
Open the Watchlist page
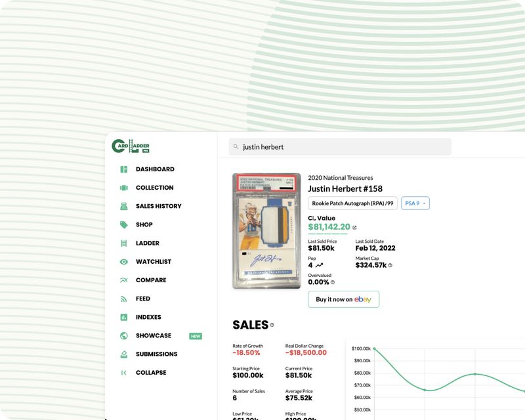[154, 262]
